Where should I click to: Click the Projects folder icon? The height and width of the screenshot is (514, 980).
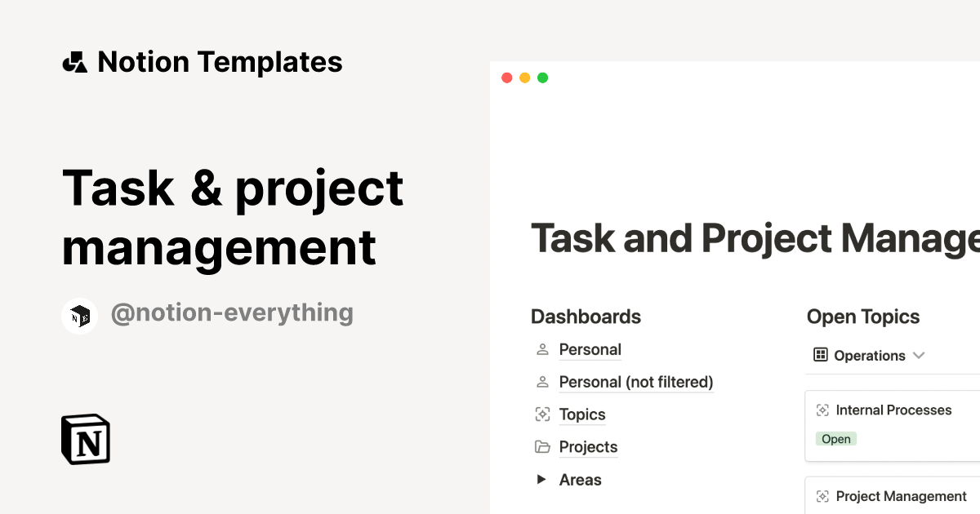tap(542, 447)
